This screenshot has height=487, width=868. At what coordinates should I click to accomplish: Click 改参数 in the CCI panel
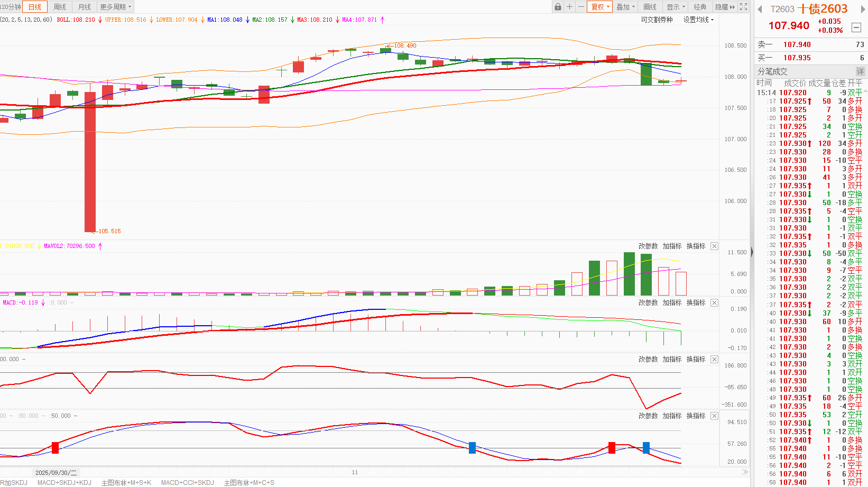click(648, 359)
